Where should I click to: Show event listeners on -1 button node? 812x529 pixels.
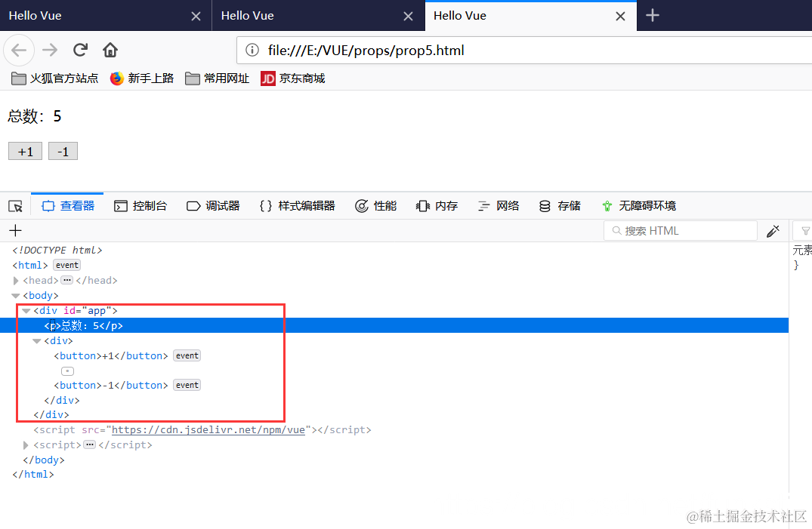[187, 385]
